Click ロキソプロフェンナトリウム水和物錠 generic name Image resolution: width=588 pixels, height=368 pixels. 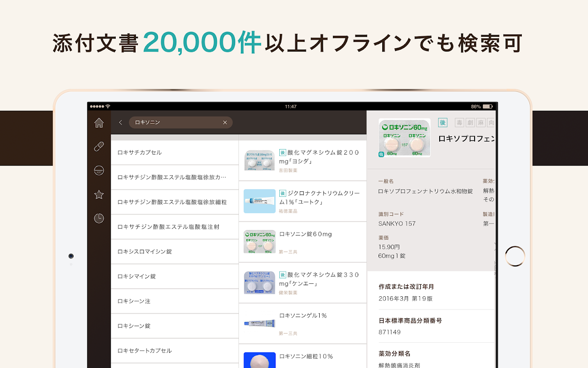point(425,191)
